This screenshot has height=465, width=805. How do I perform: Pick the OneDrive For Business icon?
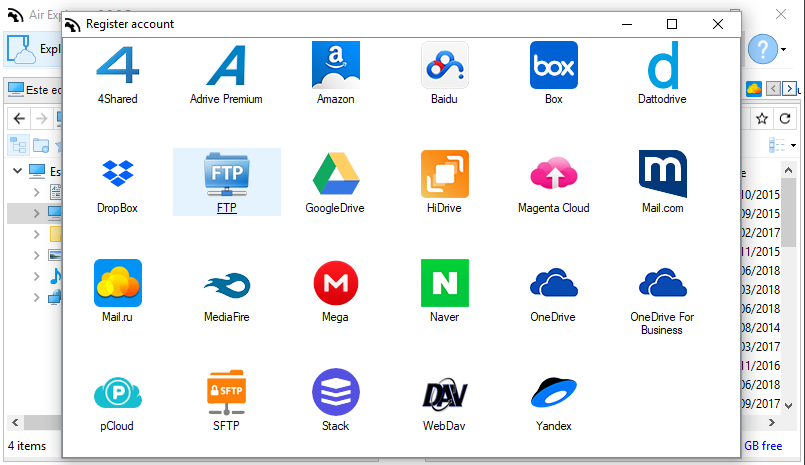pos(662,284)
